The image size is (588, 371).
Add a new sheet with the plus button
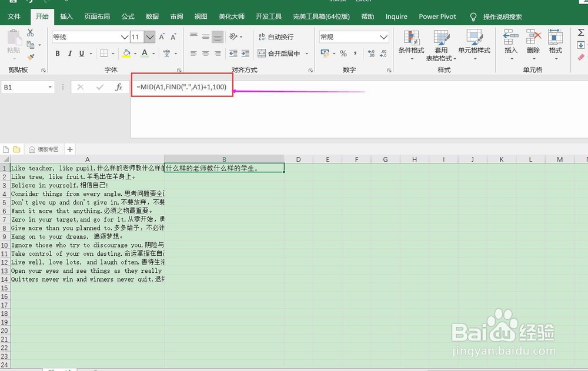pos(69,149)
